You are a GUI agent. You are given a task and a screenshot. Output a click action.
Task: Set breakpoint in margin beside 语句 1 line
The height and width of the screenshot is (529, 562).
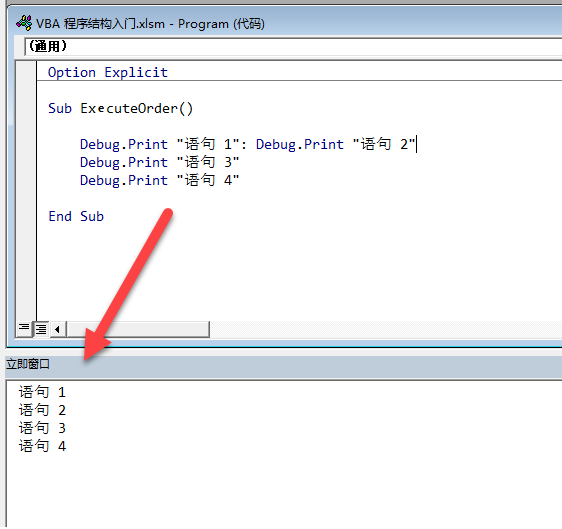pyautogui.click(x=26, y=144)
